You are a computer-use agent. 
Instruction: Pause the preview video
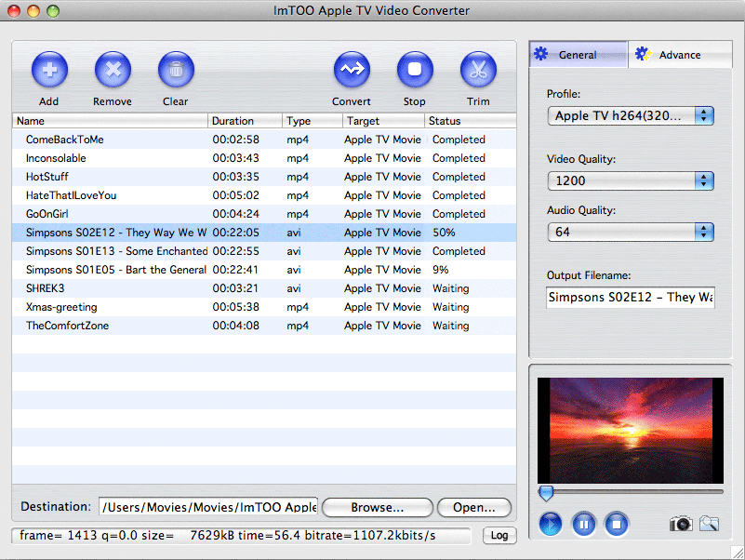click(x=583, y=525)
